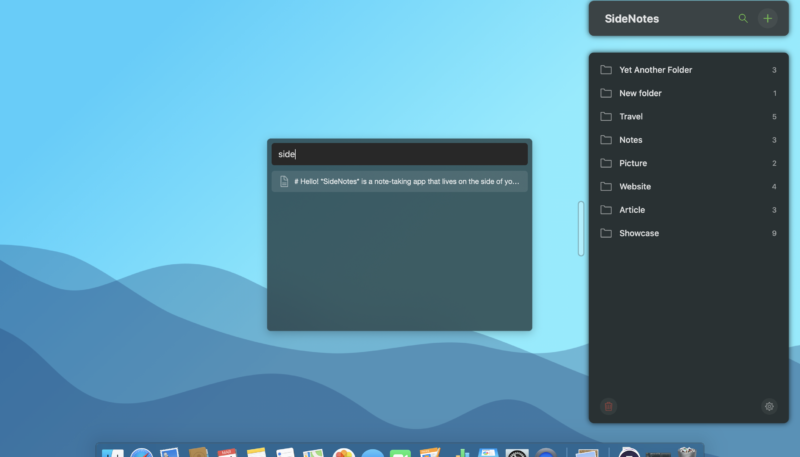Screen dimensions: 800x457
Task: Open the Article folder
Action: point(632,210)
